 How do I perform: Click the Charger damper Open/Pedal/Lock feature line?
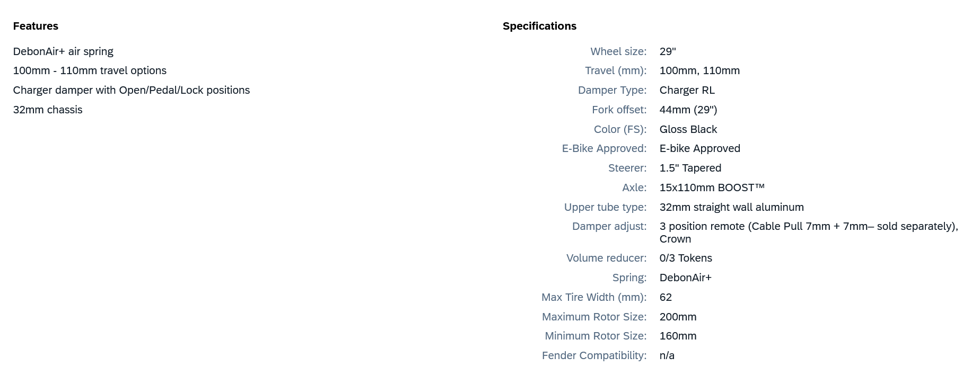tap(131, 90)
